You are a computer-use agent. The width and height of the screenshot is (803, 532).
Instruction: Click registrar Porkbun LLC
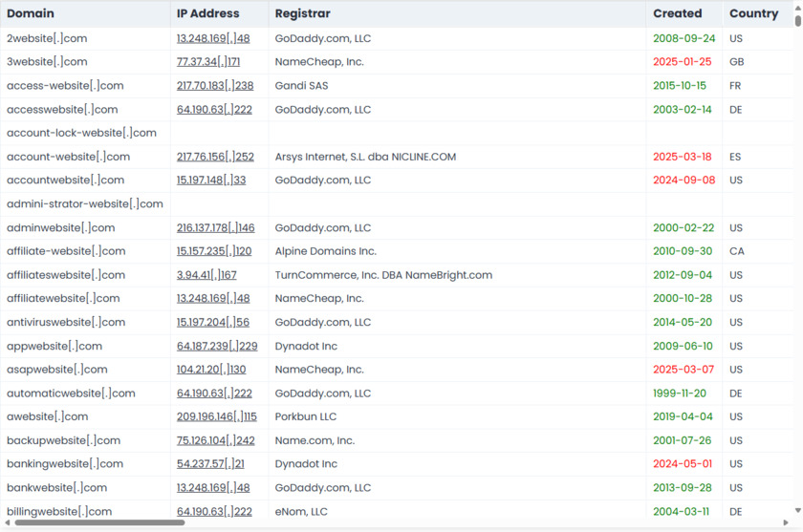pyautogui.click(x=306, y=416)
